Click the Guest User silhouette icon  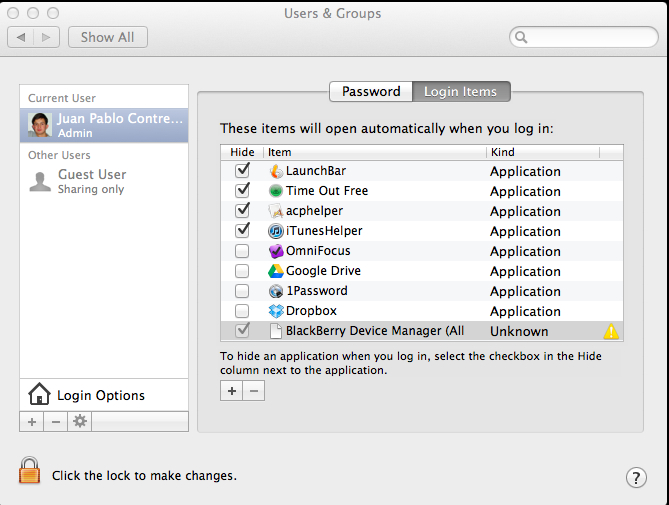(40, 182)
